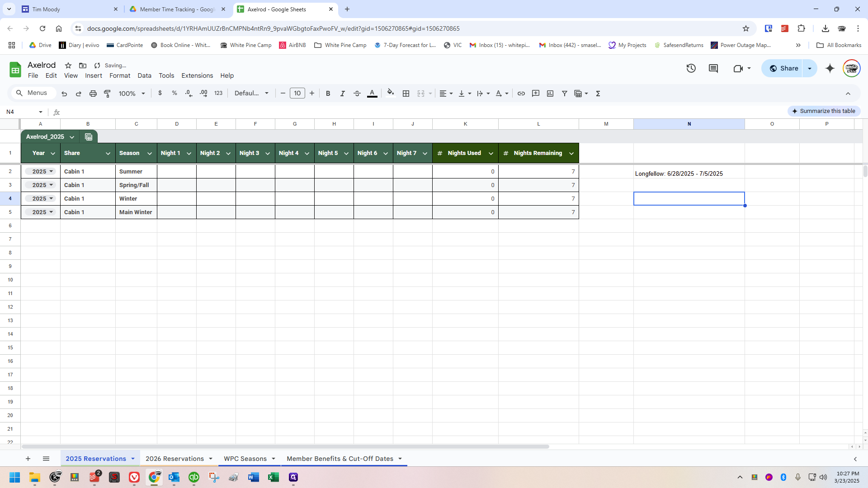
Task: Open the zoom level dropdown
Action: point(132,94)
